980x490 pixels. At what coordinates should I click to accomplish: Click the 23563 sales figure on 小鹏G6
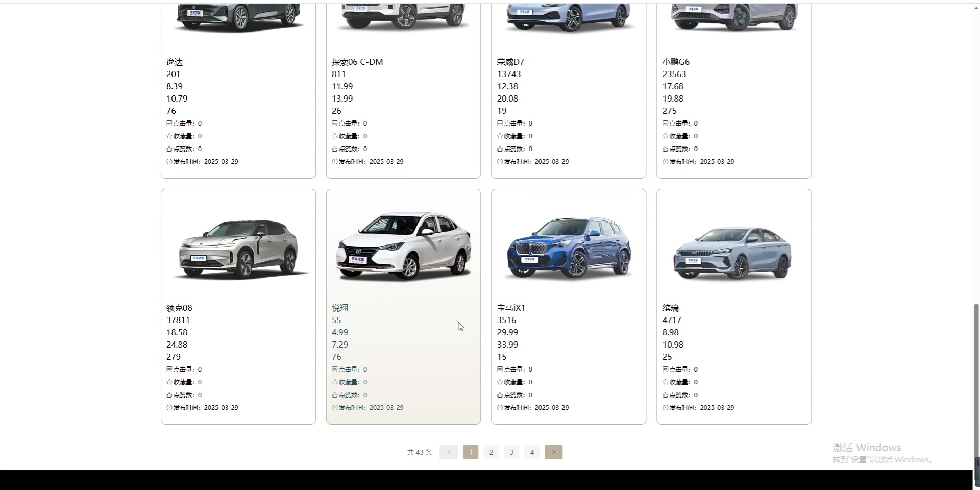pyautogui.click(x=674, y=74)
